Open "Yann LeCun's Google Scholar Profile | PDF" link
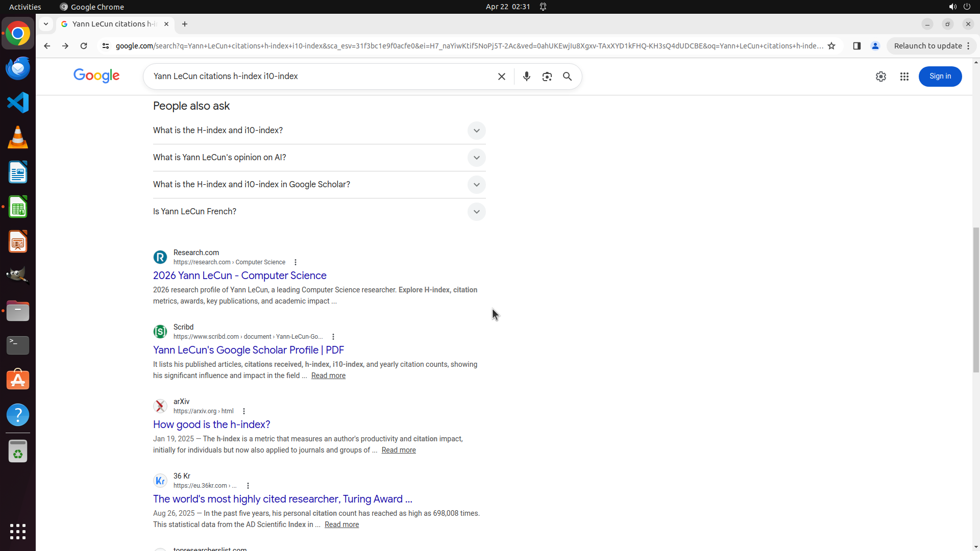The height and width of the screenshot is (551, 980). click(248, 350)
